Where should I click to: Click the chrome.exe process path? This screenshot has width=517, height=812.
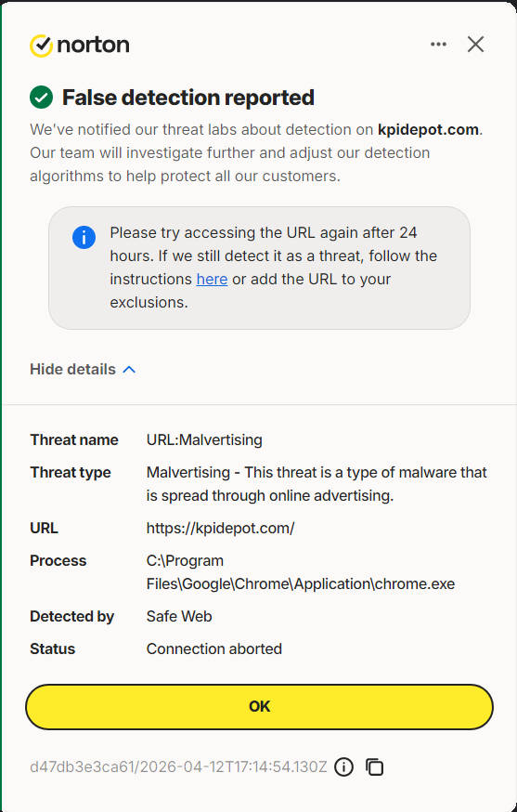[x=301, y=572]
